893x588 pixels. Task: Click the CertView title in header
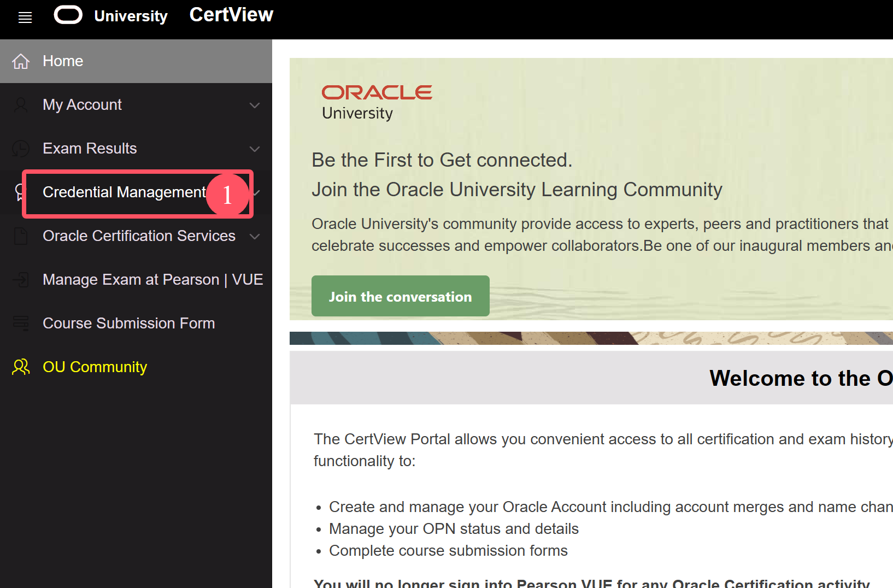pyautogui.click(x=231, y=15)
